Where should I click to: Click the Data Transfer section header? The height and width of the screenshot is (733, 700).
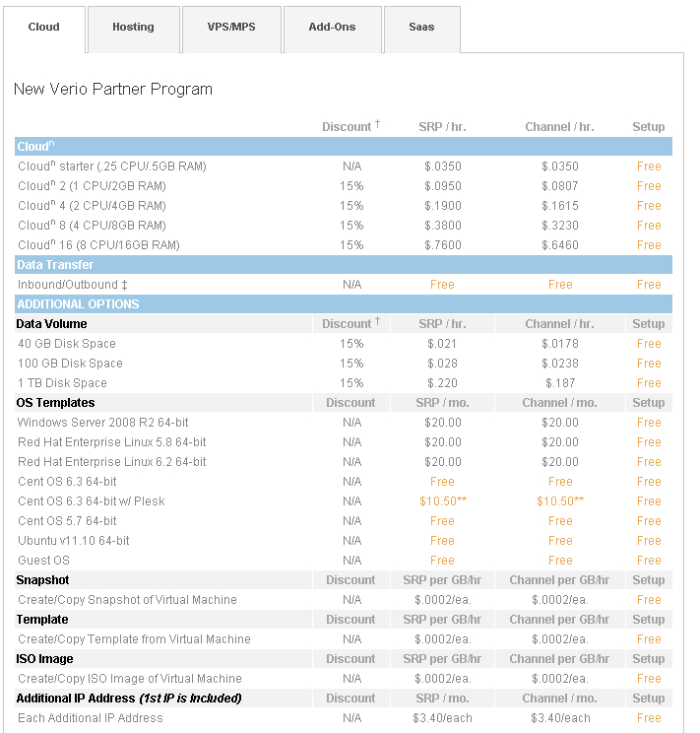344,265
